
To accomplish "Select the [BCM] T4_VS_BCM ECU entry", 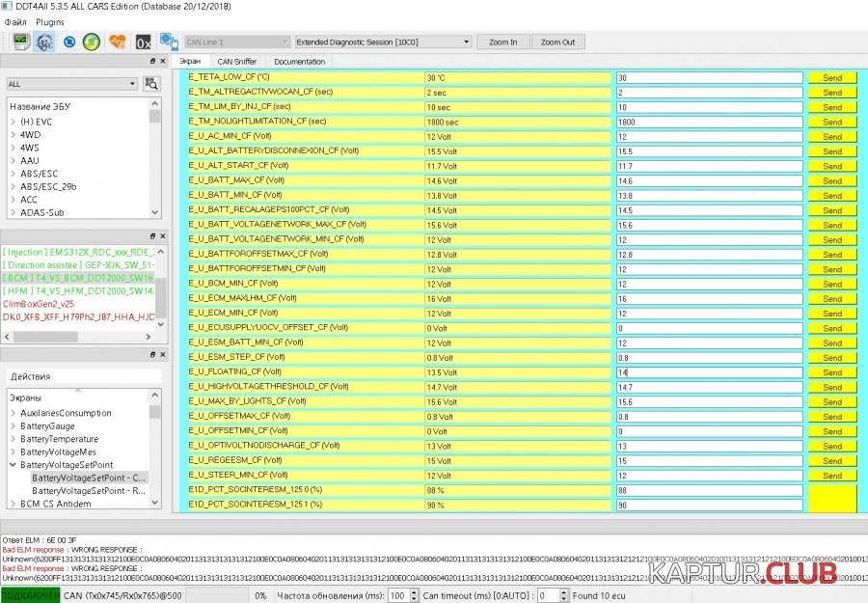I will coord(78,278).
